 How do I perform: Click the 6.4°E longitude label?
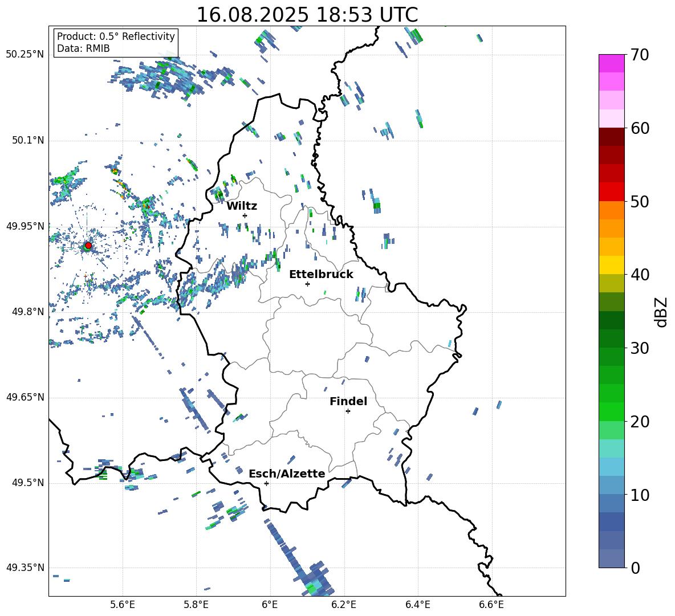[x=417, y=605]
